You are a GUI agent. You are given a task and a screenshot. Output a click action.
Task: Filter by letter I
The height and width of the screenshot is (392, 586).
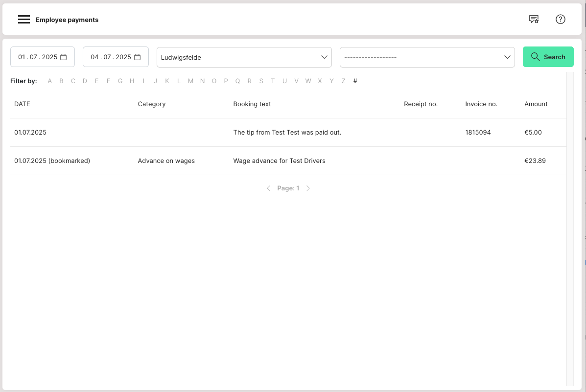click(x=143, y=81)
